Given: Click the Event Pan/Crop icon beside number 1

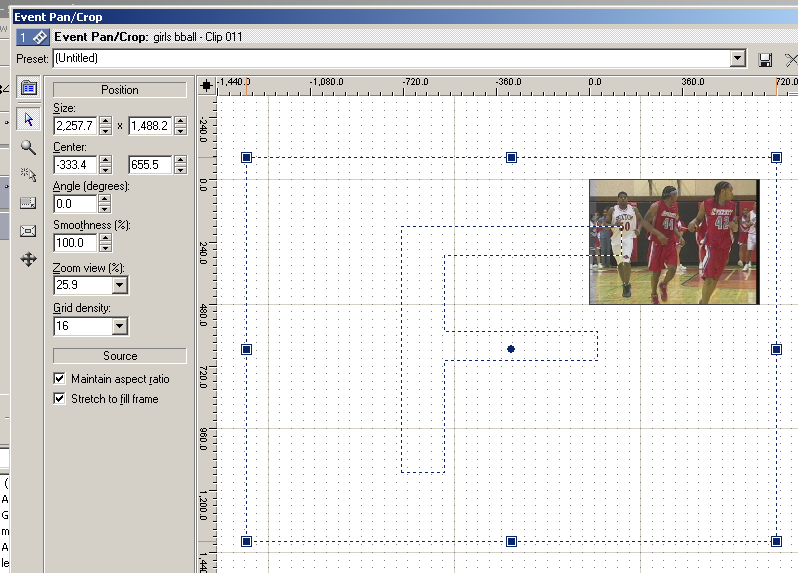Looking at the screenshot, I should pyautogui.click(x=40, y=37).
